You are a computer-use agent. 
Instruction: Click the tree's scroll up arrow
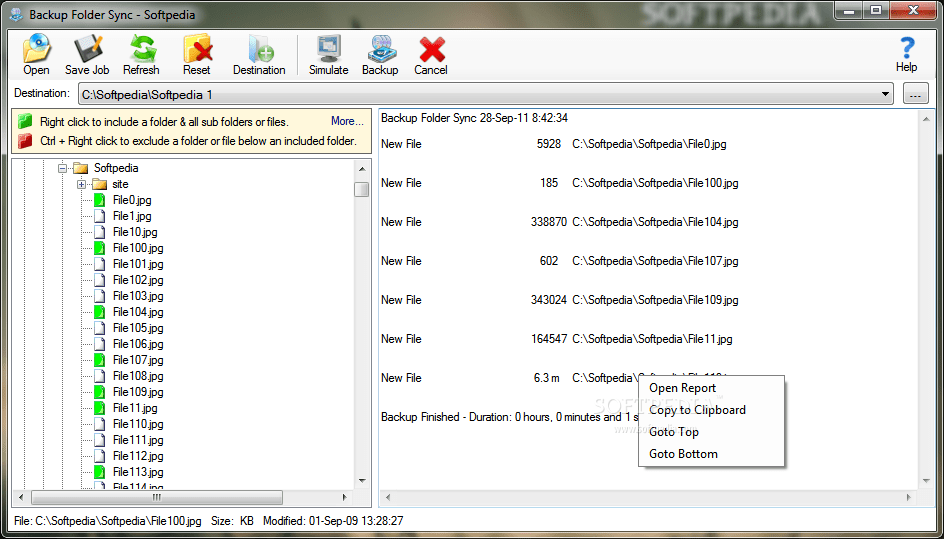[362, 169]
